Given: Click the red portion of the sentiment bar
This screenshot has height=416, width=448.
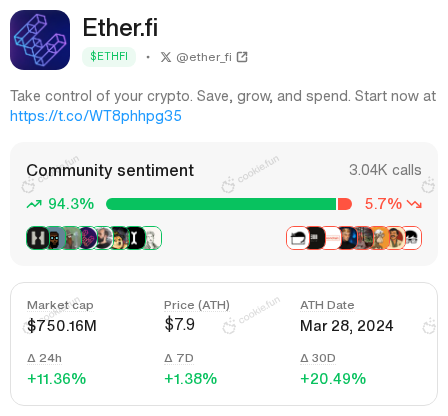Looking at the screenshot, I should pos(345,204).
